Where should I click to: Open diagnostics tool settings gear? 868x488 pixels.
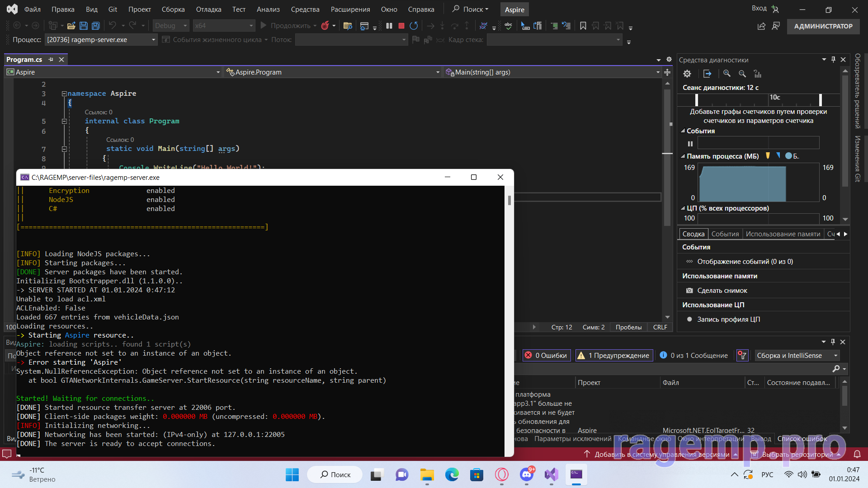click(687, 74)
